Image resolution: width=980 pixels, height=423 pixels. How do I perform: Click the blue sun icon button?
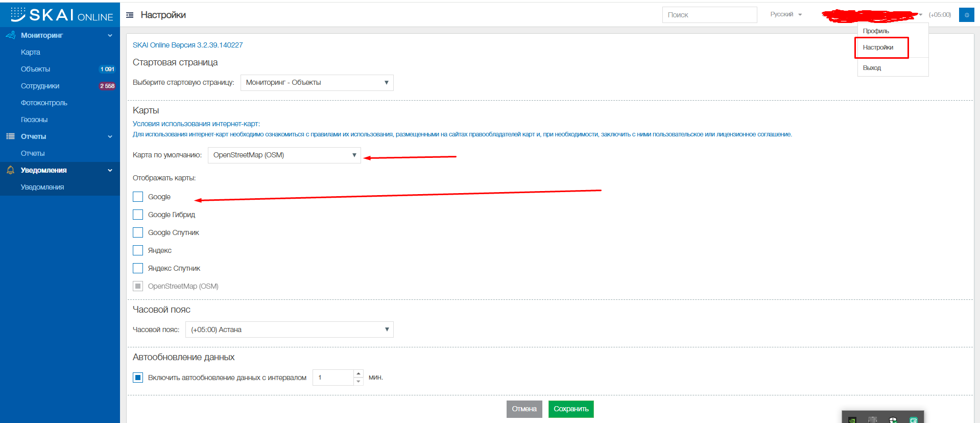point(966,15)
